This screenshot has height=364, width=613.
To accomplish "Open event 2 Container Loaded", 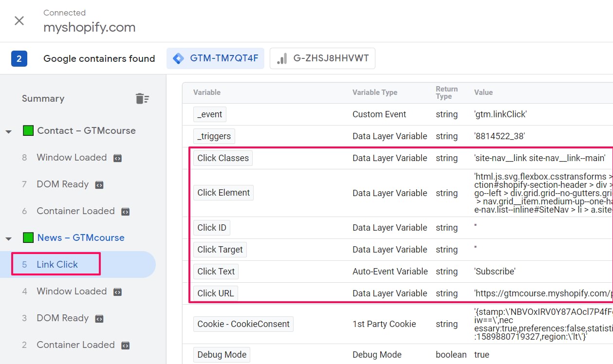I will click(x=75, y=345).
